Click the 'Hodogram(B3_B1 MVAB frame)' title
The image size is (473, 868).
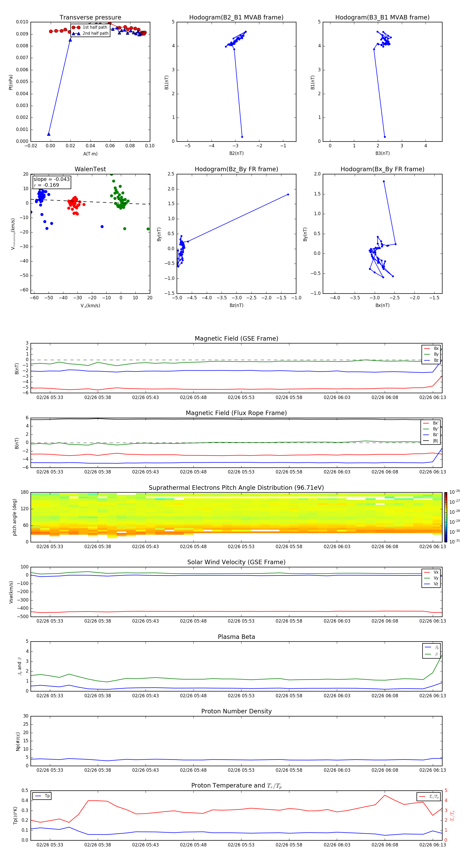[x=382, y=17]
